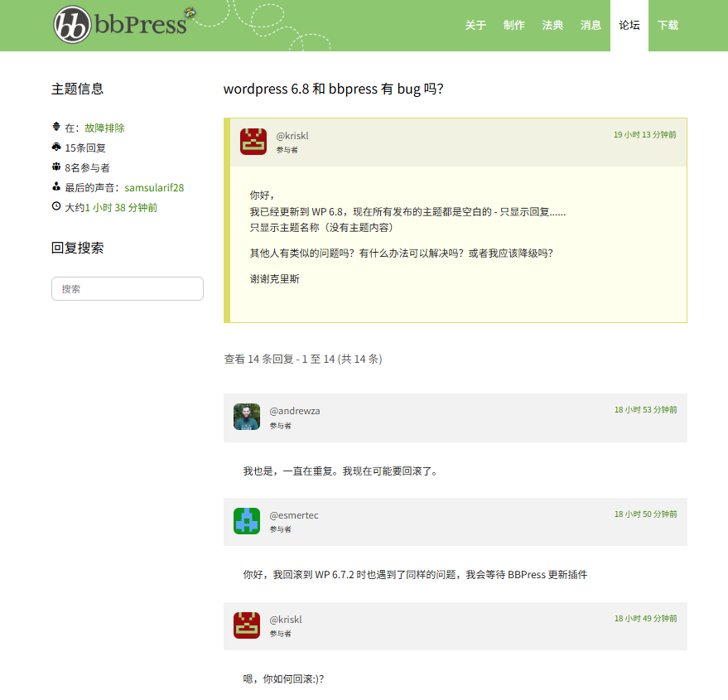Click kriskl's avatar in the original post
This screenshot has height=700, width=728.
(253, 142)
